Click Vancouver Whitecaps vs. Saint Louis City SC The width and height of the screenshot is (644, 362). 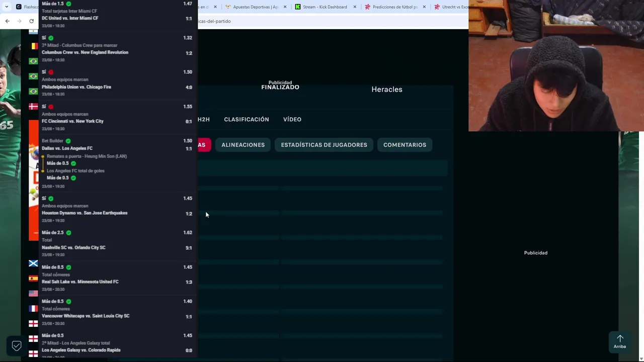[86, 316]
